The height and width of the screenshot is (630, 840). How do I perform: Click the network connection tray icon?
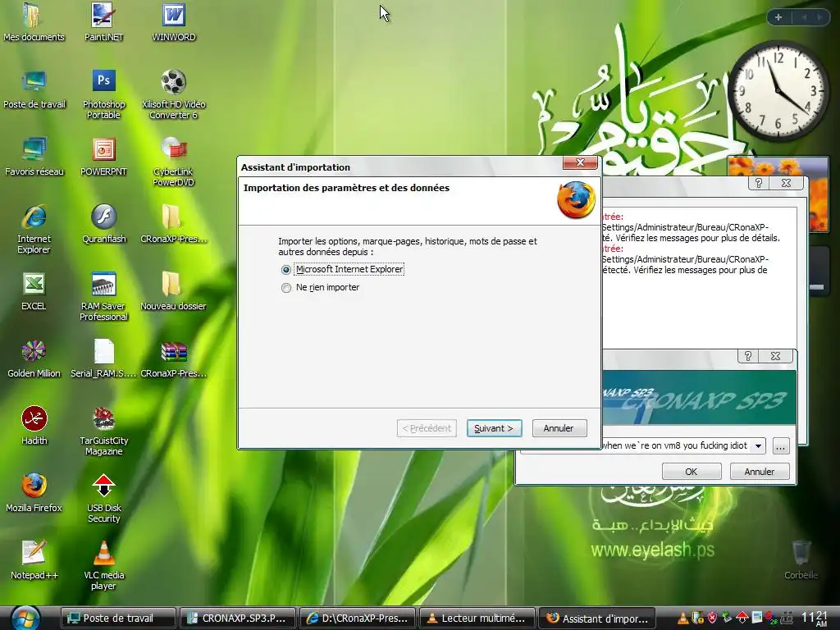787,619
